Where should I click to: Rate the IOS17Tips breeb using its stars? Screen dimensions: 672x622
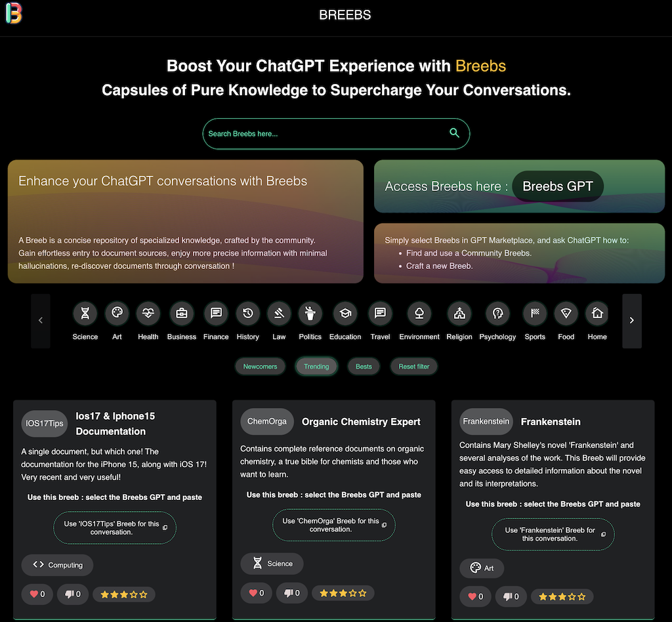coord(124,594)
